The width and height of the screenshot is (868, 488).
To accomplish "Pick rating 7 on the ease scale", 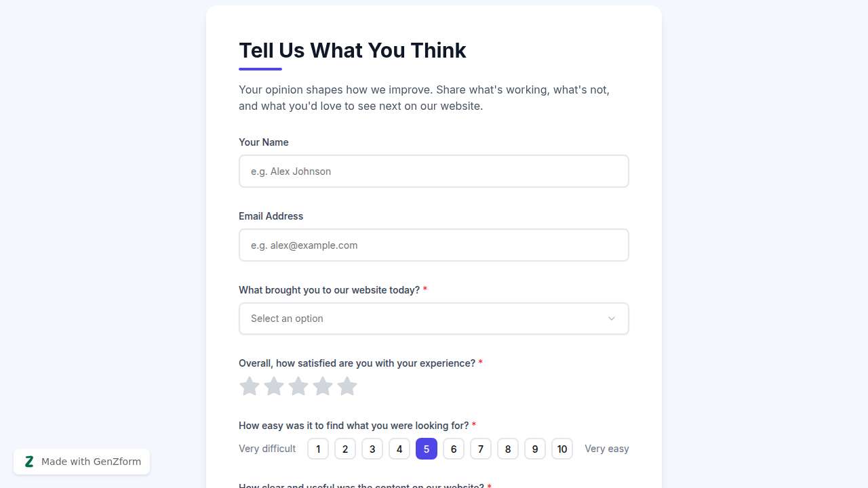I will point(481,449).
